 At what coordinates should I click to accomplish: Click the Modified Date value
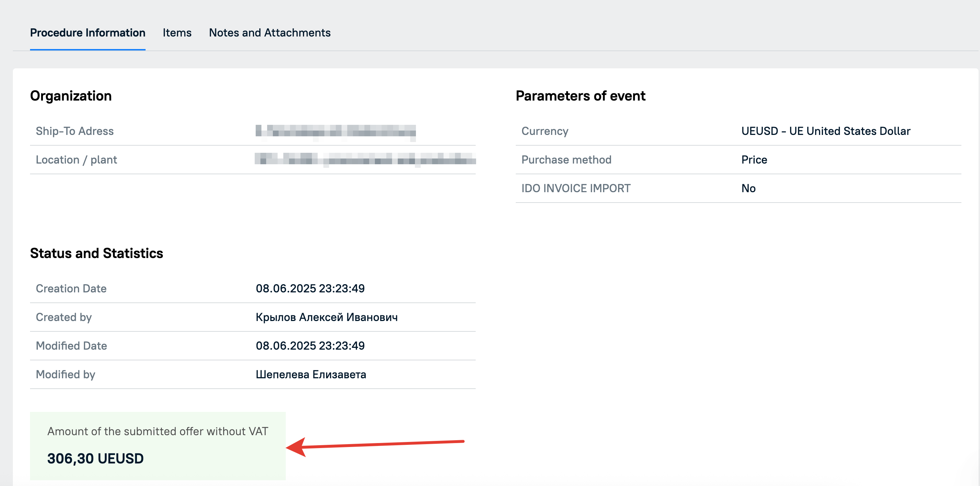(310, 346)
